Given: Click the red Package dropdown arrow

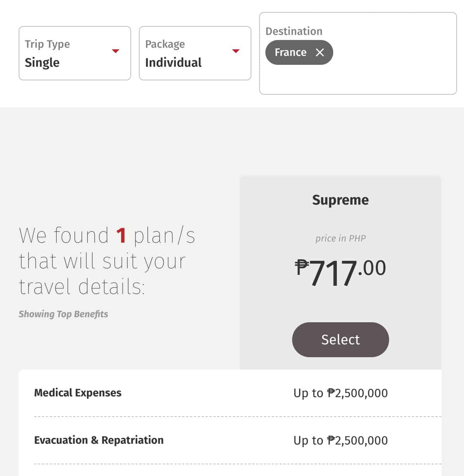Looking at the screenshot, I should pyautogui.click(x=236, y=51).
